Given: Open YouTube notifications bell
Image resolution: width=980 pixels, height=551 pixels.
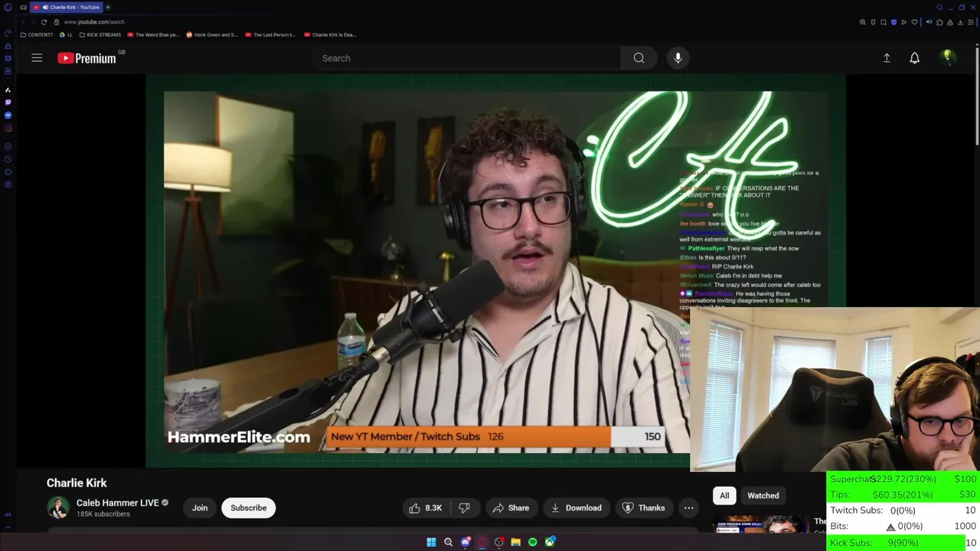Looking at the screenshot, I should point(914,58).
